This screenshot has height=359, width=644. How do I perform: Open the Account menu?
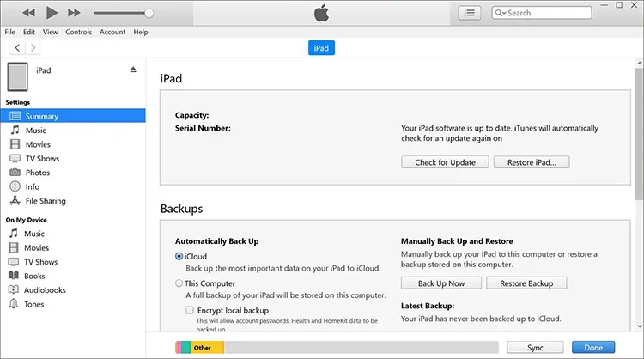click(112, 32)
